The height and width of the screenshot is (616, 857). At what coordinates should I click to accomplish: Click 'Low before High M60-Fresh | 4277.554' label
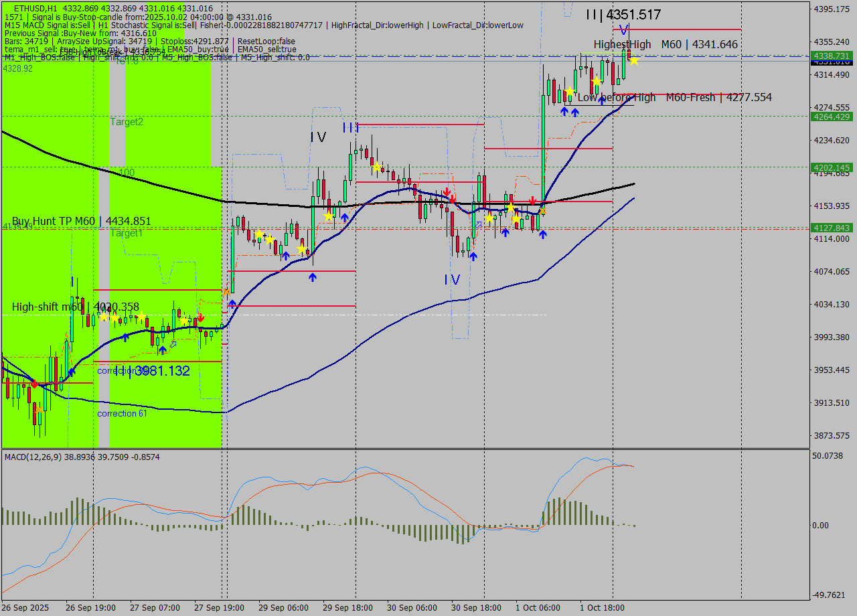[x=674, y=98]
